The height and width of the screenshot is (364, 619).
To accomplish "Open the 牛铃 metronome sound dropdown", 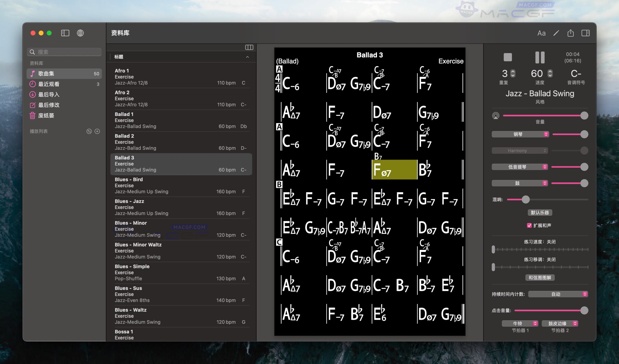I will (x=520, y=323).
